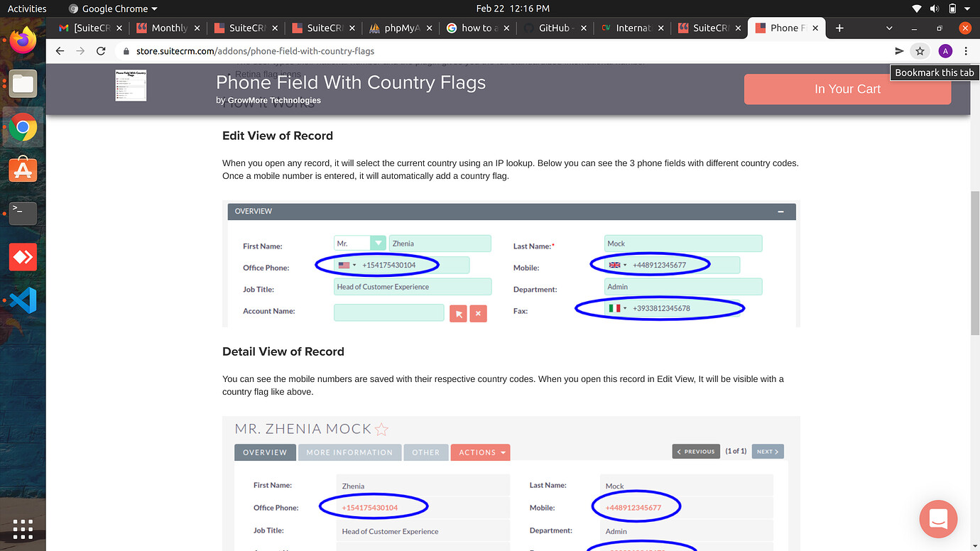Click the In Your Cart button

(847, 89)
